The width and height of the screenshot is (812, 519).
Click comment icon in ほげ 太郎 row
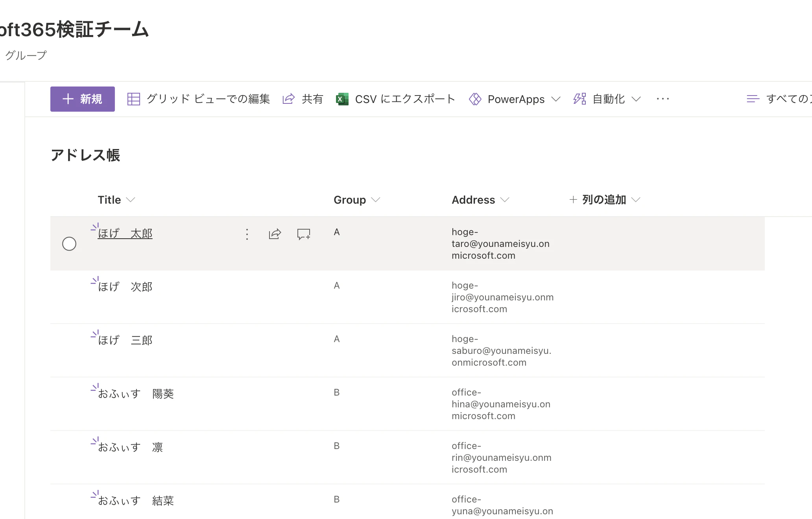tap(304, 234)
